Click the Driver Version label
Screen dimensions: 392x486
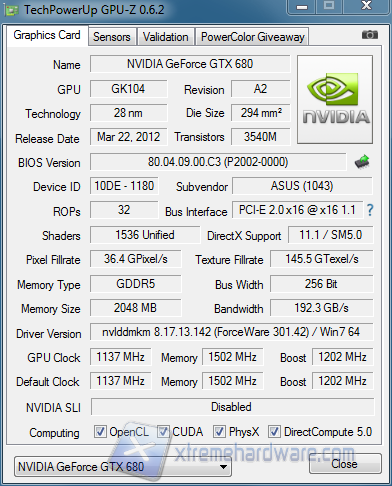click(49, 334)
